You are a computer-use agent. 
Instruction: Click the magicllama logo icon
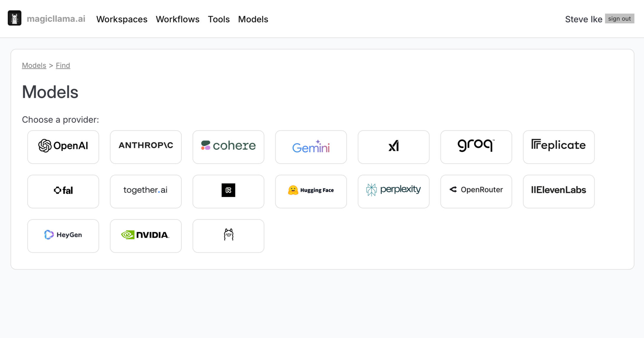coord(14,18)
